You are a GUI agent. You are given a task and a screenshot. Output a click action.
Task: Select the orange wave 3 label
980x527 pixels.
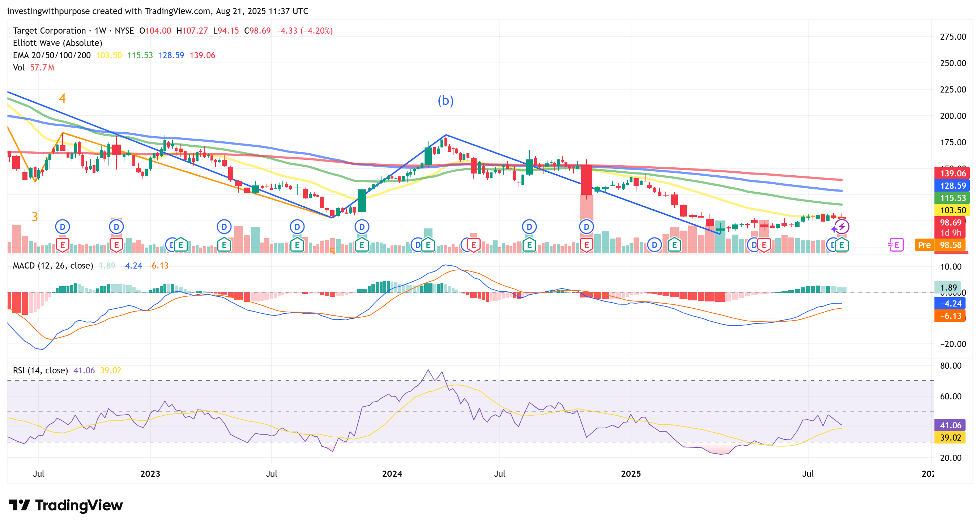pos(35,217)
